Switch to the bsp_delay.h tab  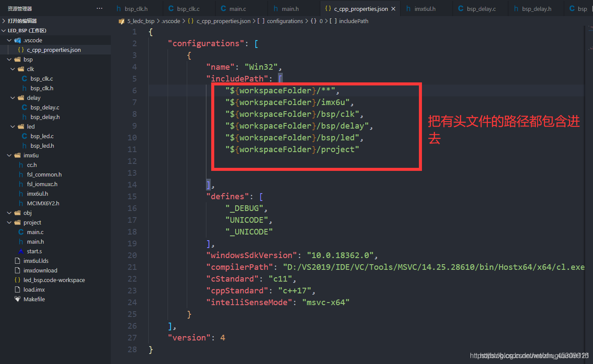pyautogui.click(x=536, y=9)
